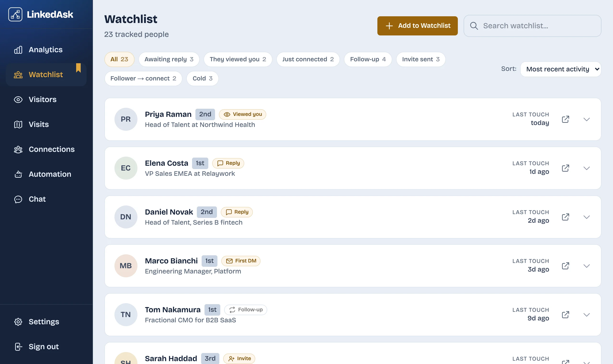
Task: Expand Elena Costa's card
Action: (586, 168)
